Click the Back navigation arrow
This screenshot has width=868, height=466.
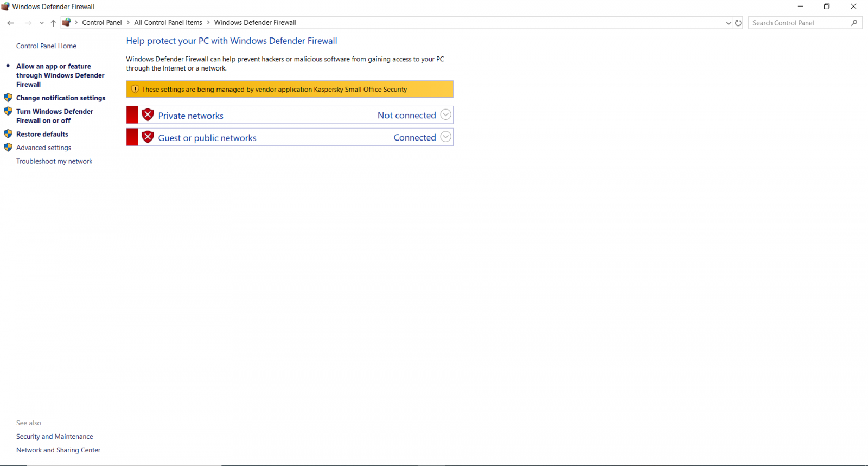[11, 23]
